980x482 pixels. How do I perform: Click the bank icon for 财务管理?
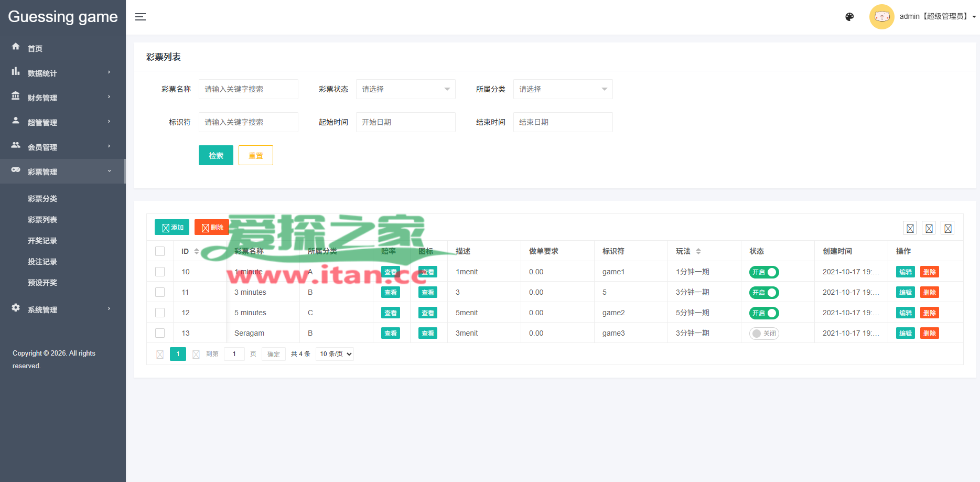click(x=16, y=96)
